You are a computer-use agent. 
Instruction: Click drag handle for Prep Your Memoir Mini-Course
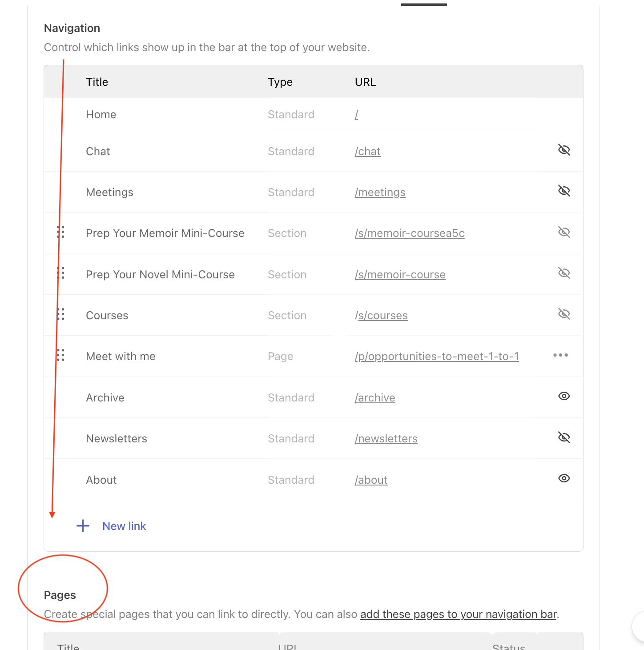click(61, 232)
